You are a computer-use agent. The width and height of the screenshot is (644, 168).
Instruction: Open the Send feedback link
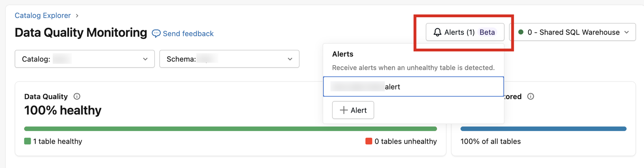pyautogui.click(x=188, y=34)
